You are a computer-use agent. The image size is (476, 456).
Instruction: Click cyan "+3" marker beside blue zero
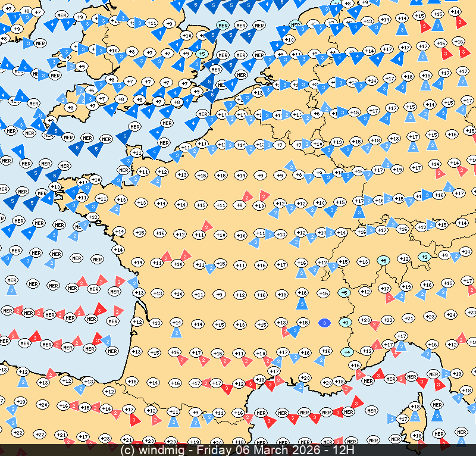(345, 322)
